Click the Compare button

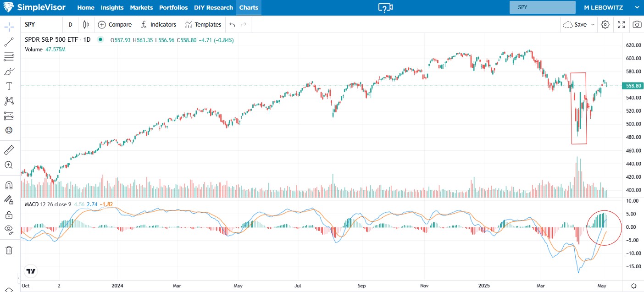pyautogui.click(x=115, y=24)
